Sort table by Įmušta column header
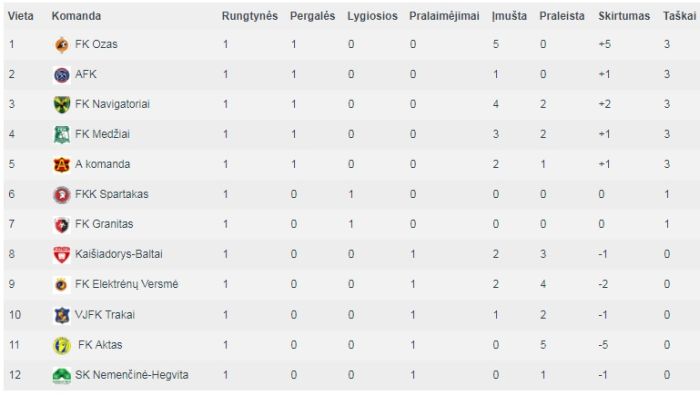700x396 pixels. pos(509,16)
